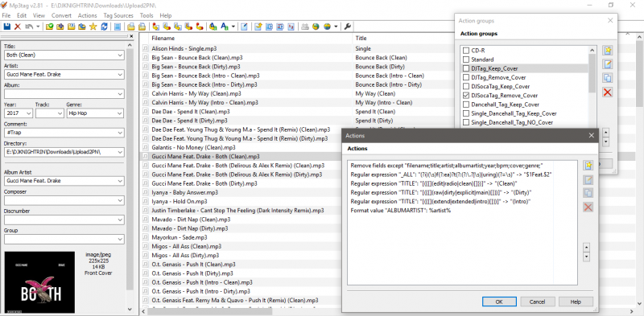Click the Help button in Actions dialog

click(576, 302)
